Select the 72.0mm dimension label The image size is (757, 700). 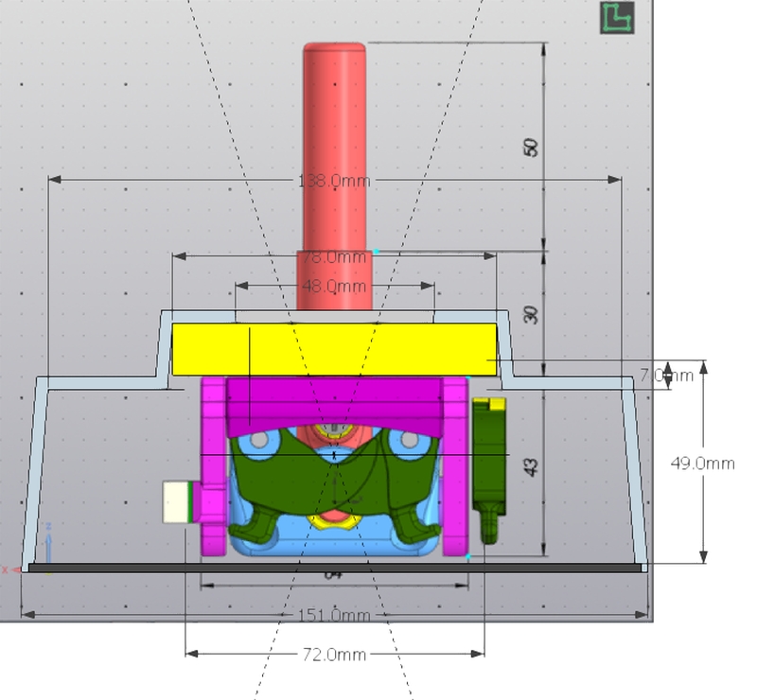click(334, 655)
